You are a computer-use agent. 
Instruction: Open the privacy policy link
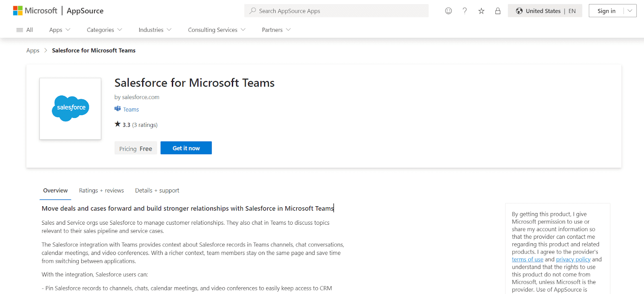pyautogui.click(x=573, y=259)
